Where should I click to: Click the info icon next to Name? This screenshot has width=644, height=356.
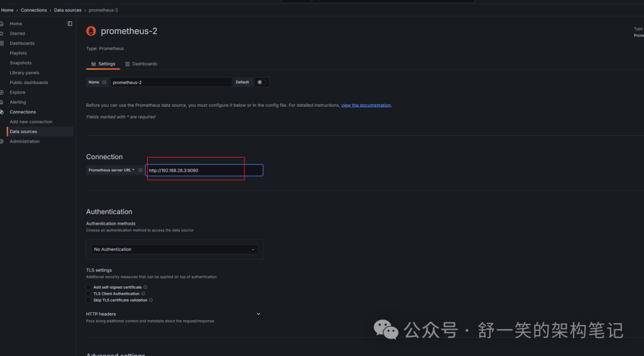[x=104, y=82]
